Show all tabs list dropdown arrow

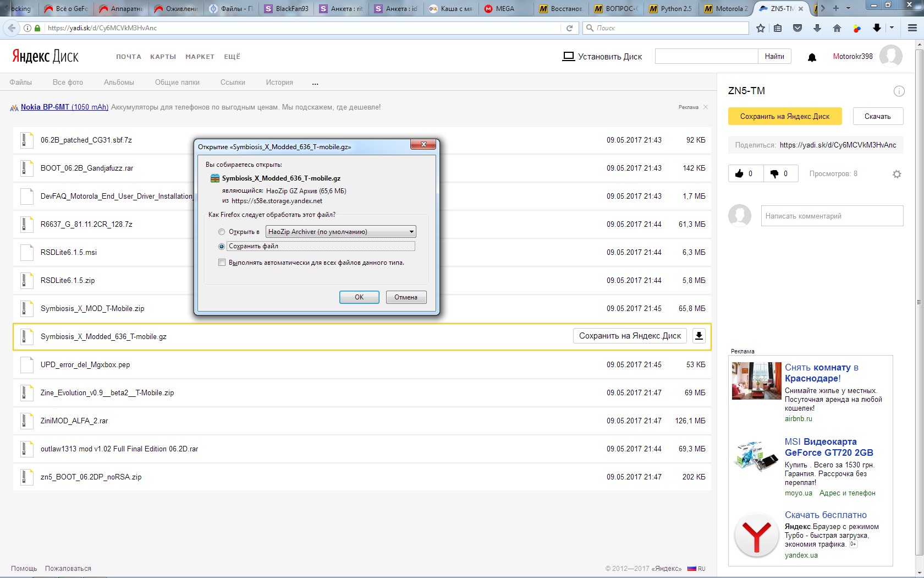pos(848,8)
